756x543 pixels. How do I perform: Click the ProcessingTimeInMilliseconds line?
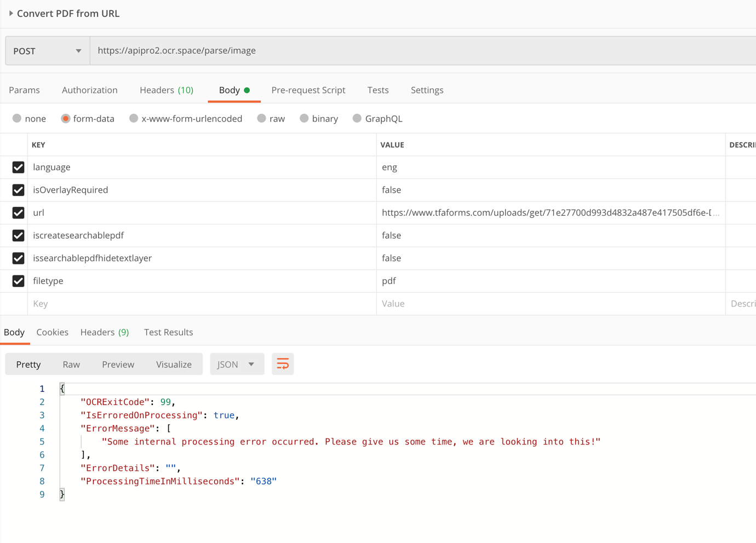179,481
